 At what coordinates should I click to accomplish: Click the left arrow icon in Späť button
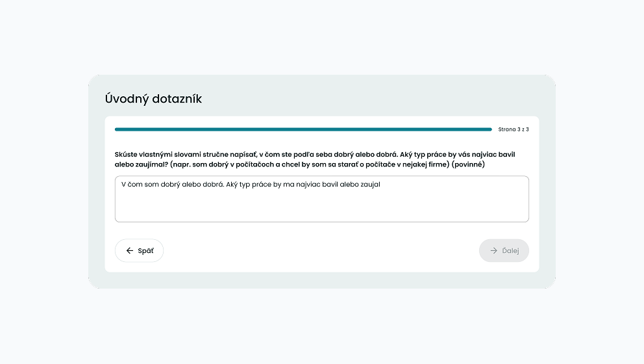coord(130,251)
